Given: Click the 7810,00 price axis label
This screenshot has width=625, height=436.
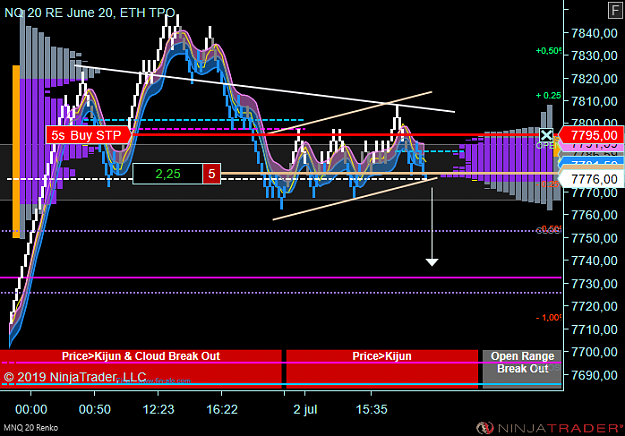Looking at the screenshot, I should tap(594, 101).
